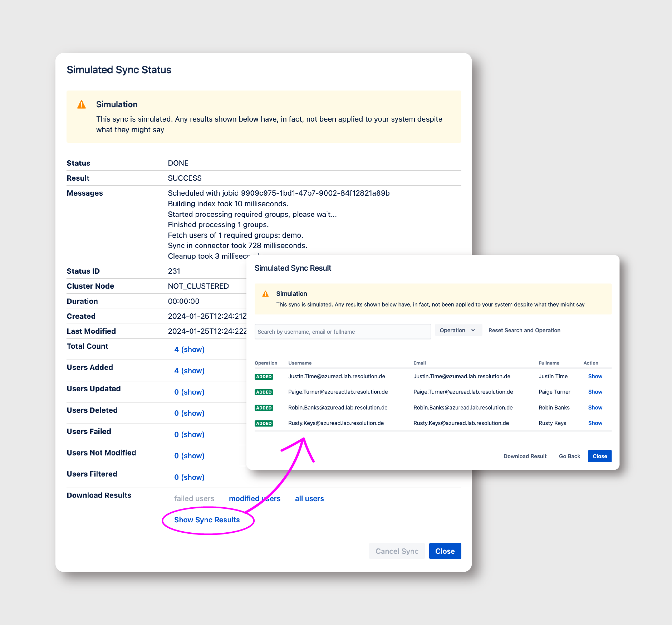Click the Username column header
The width and height of the screenshot is (672, 625).
(300, 363)
